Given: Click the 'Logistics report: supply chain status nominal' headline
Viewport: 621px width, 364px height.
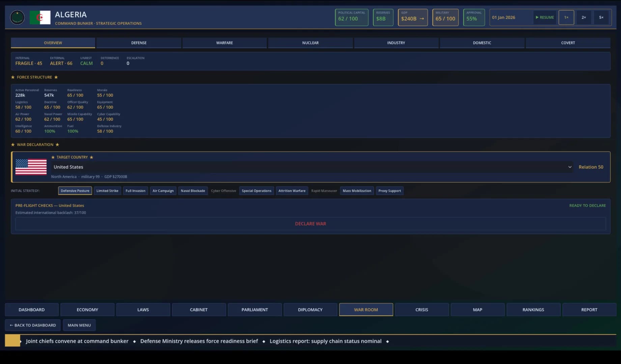Looking at the screenshot, I should coord(326,341).
